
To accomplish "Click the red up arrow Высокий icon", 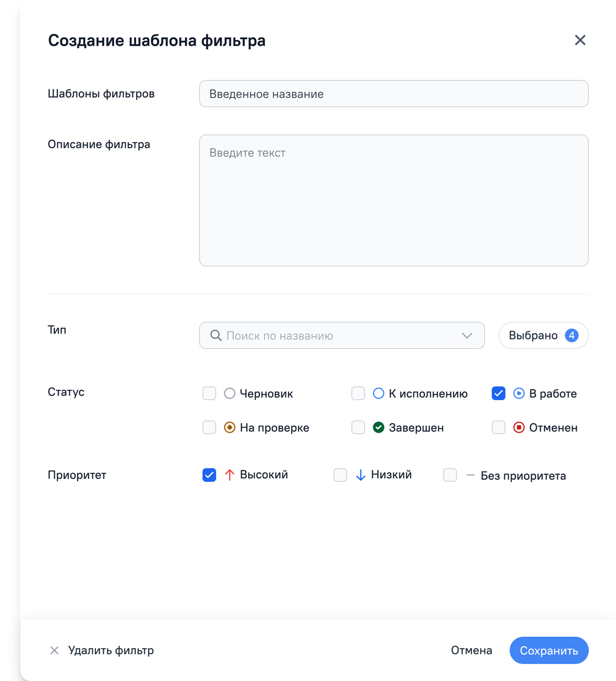I will click(229, 475).
